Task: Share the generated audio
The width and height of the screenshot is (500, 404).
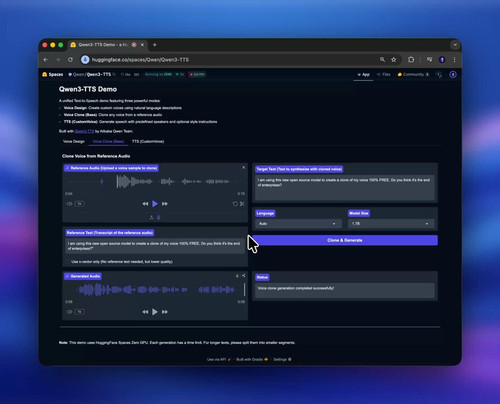Action: click(x=244, y=276)
